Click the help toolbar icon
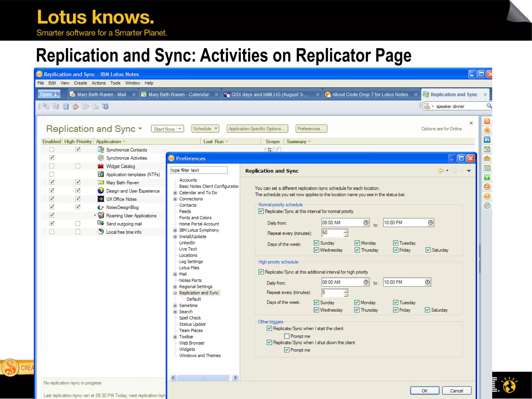Screen dimensions: 532x399 point(105,106)
